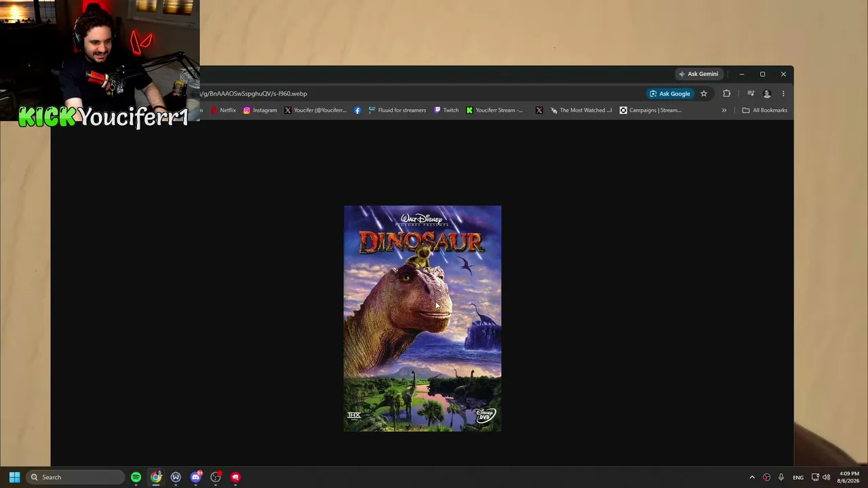Click the microphone icon in the system tray

point(781,477)
